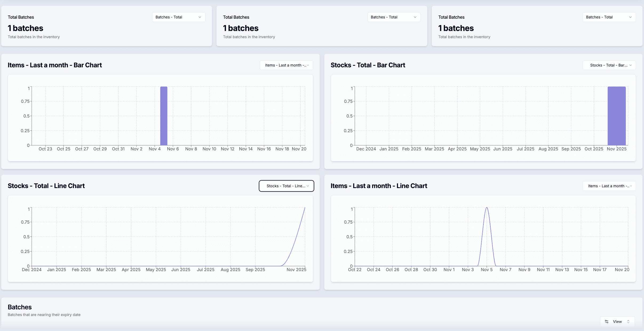Click rightmost card's "Total batches in the inventory" text
Viewport: 644px width, 331px height.
(464, 37)
